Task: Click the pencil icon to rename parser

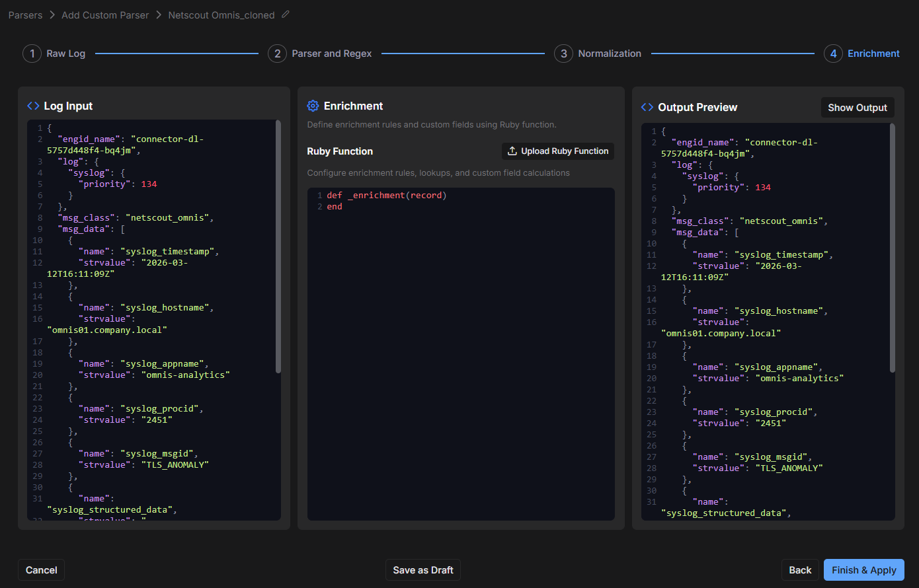Action: tap(286, 15)
